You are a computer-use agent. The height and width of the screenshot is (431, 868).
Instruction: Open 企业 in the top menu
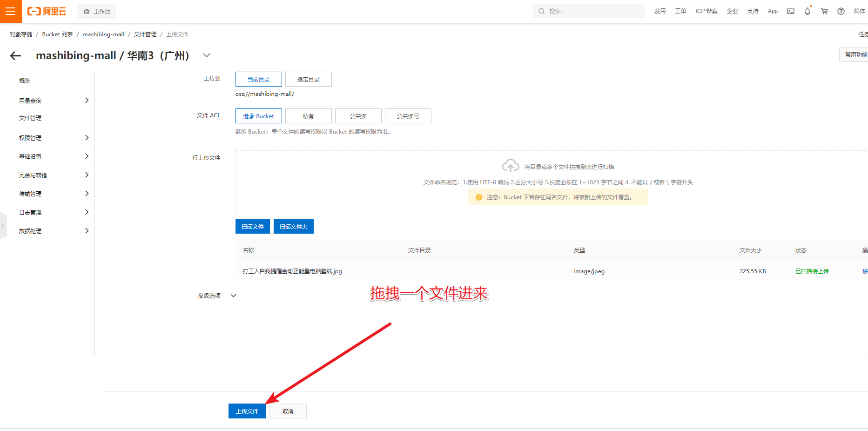[x=733, y=11]
